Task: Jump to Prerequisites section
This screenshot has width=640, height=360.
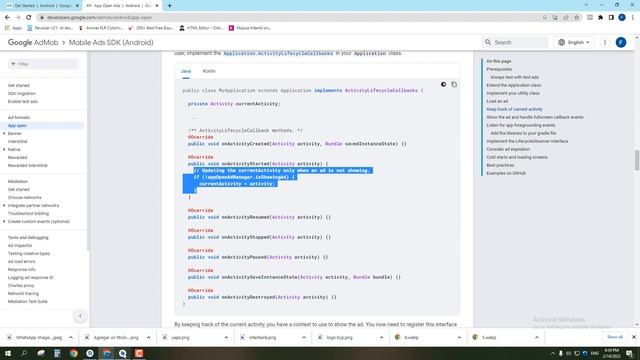Action: click(x=499, y=69)
